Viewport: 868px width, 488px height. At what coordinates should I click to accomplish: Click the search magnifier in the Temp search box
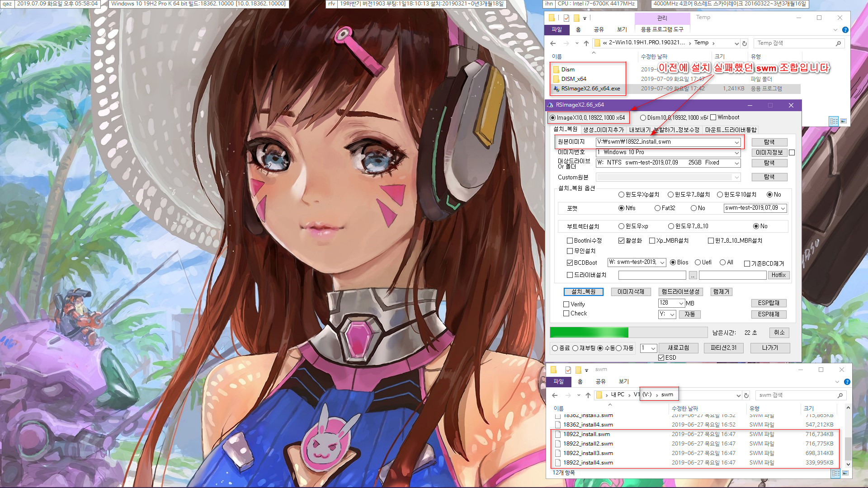click(x=838, y=43)
